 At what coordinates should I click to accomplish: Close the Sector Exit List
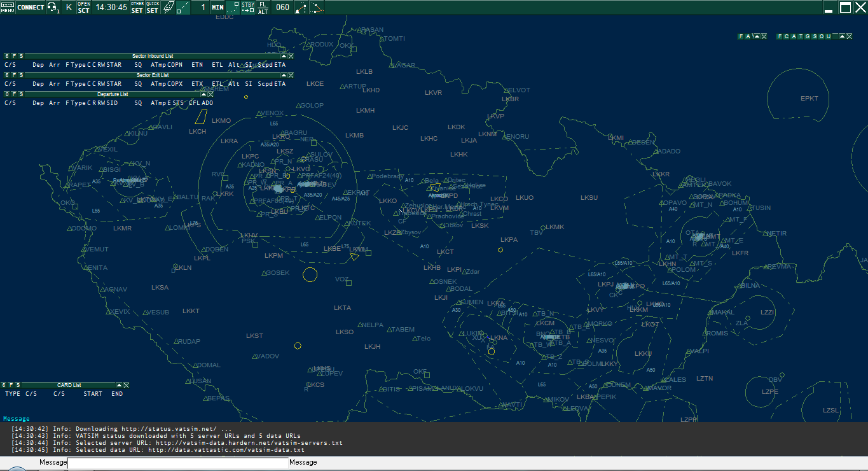coord(291,75)
